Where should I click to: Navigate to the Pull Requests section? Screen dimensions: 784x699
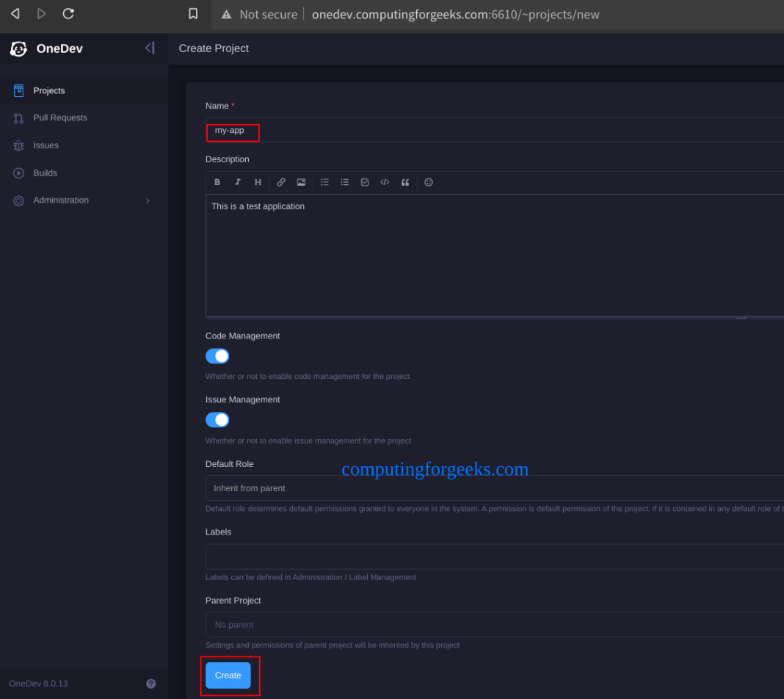click(61, 117)
